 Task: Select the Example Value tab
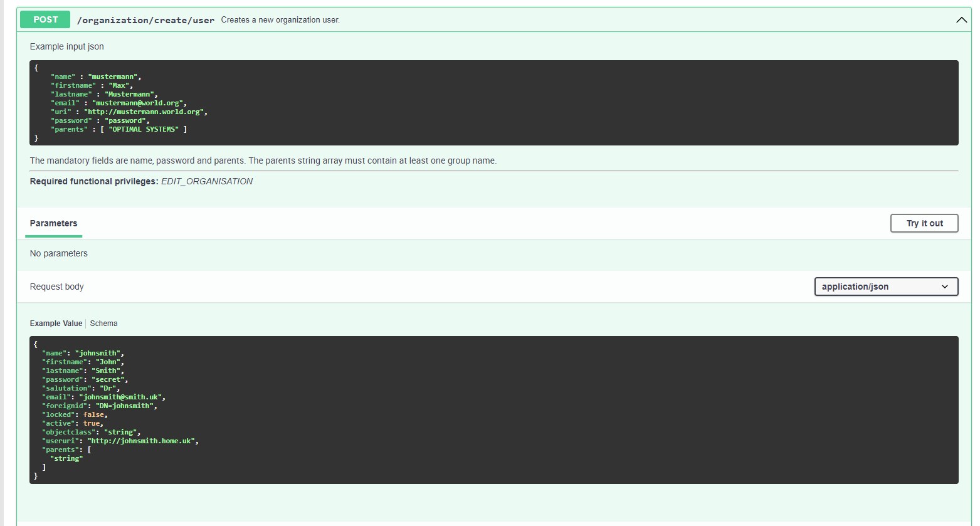click(56, 323)
